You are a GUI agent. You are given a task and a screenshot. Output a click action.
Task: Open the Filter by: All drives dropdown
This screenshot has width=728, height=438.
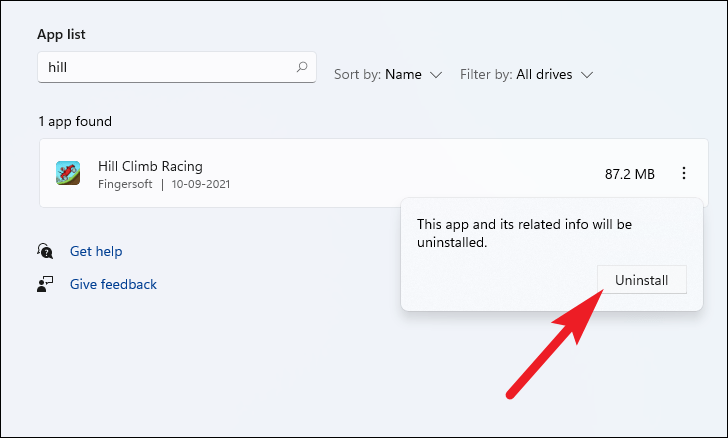(526, 74)
